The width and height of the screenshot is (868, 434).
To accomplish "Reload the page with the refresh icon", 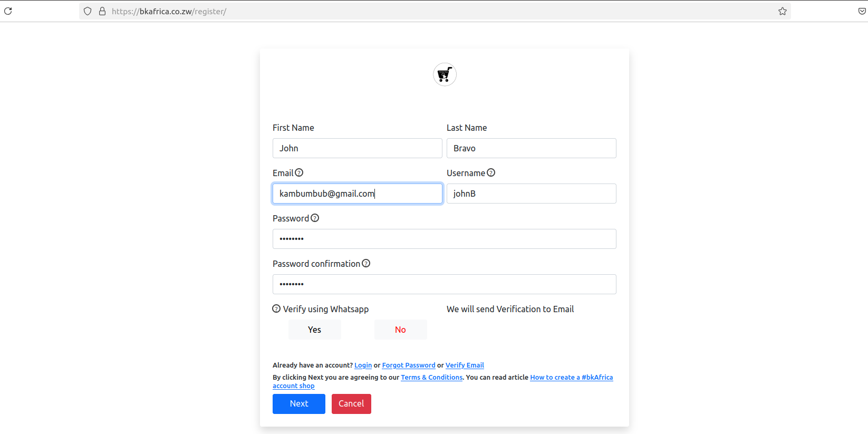I will point(8,11).
